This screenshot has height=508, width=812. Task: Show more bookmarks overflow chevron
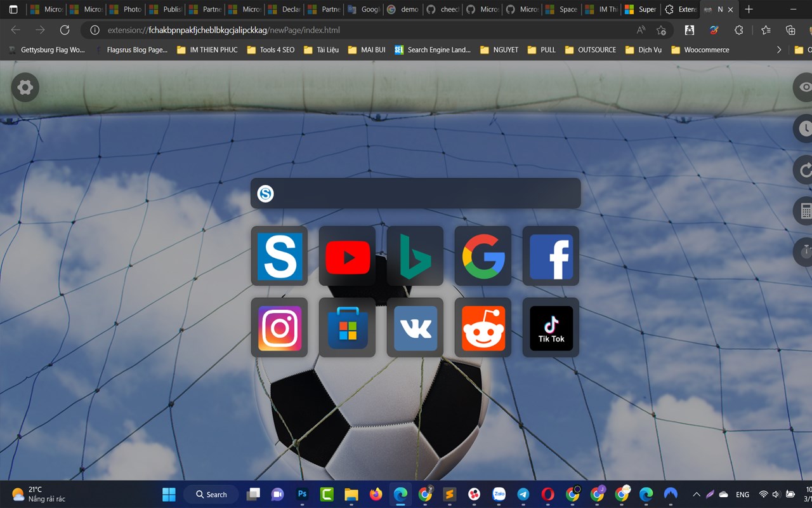tap(779, 50)
